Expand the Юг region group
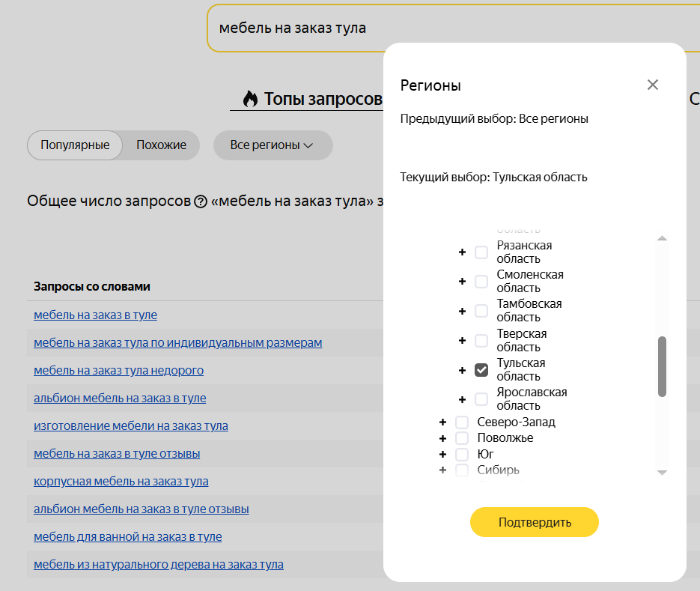 coord(442,455)
